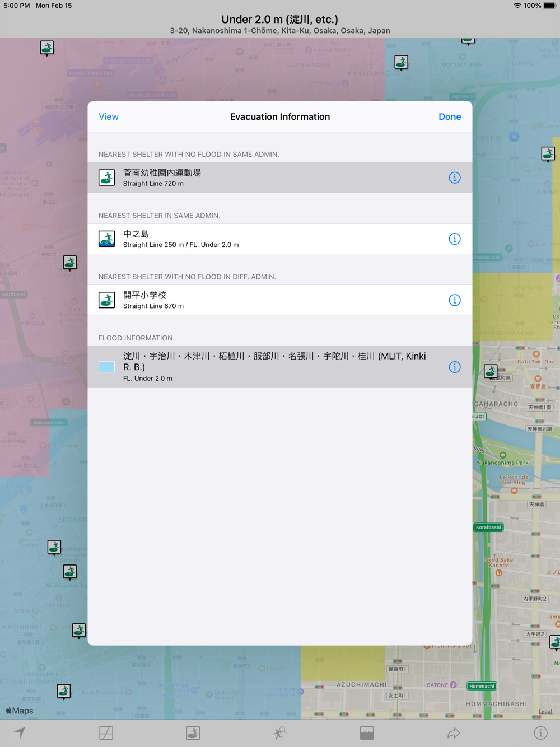Tap Done to close Evacuation Information

click(x=450, y=116)
